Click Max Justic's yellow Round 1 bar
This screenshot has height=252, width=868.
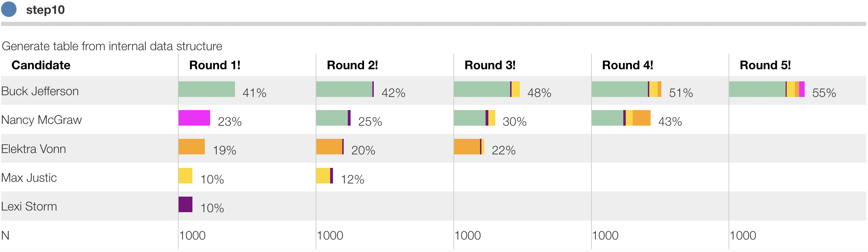pos(186,176)
